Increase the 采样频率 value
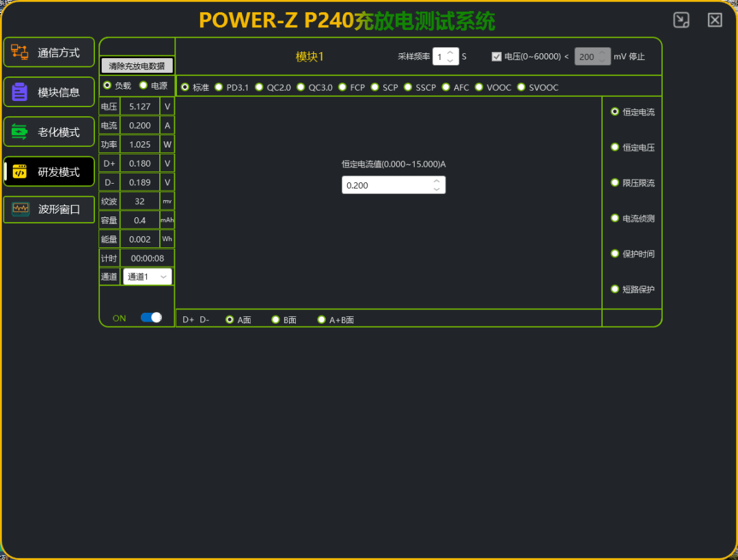The image size is (738, 560). coord(450,52)
